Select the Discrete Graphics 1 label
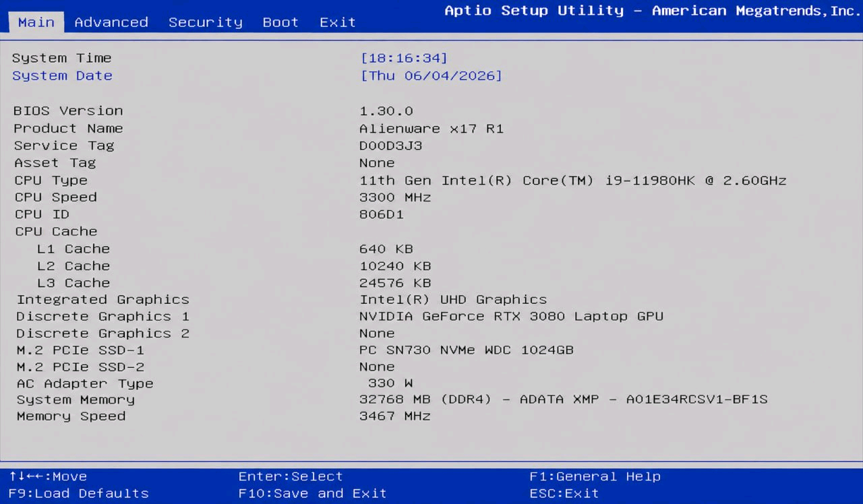 pos(103,316)
